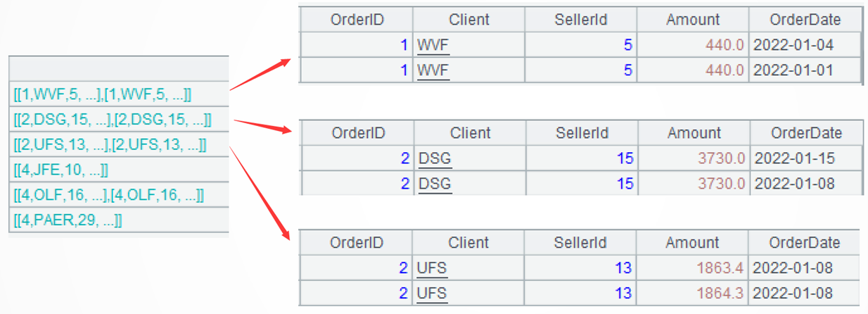Select the 2022-01-04 order date cell
This screenshot has width=868, height=314.
[793, 45]
